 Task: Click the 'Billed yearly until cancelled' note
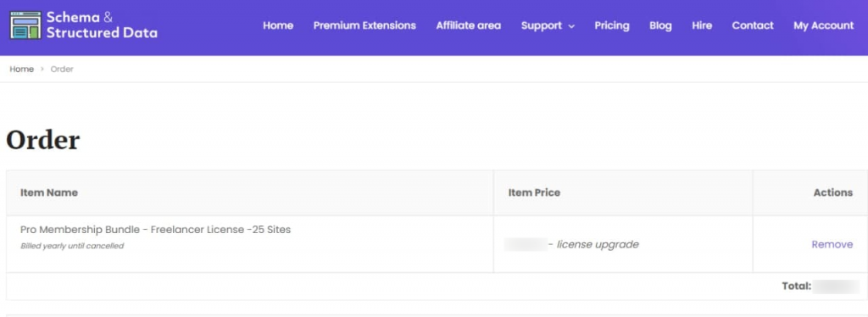click(72, 246)
